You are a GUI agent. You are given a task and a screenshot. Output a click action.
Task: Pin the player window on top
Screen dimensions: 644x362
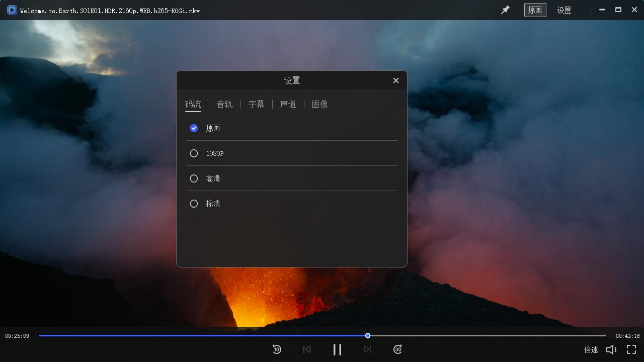click(x=505, y=10)
